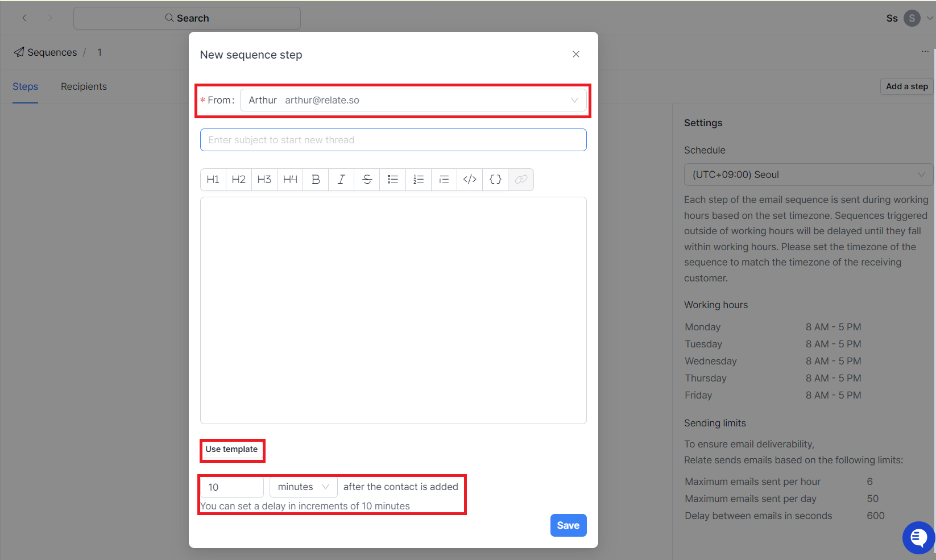Image resolution: width=936 pixels, height=560 pixels.
Task: Toggle strikethrough formatting
Action: (367, 180)
